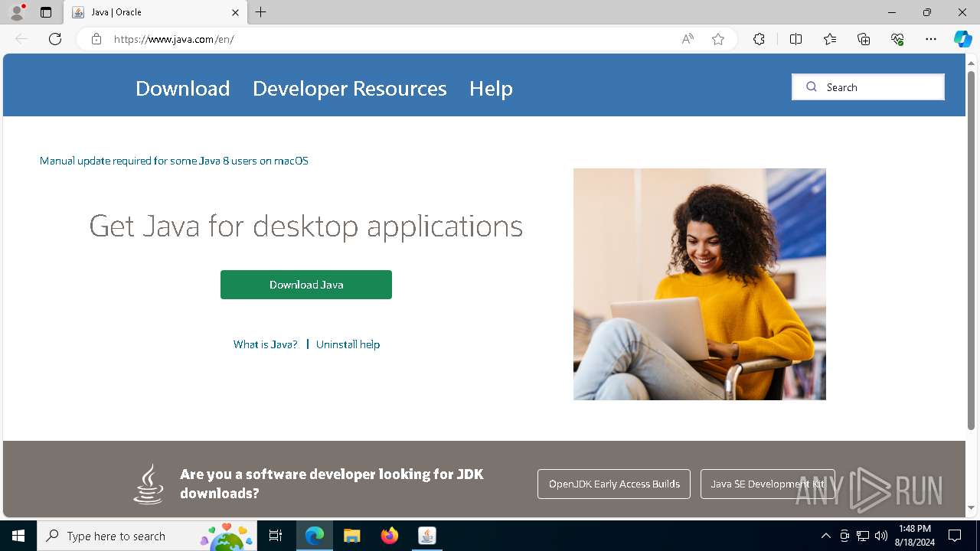This screenshot has height=551, width=980.
Task: View site information via the lock icon
Action: [x=96, y=39]
